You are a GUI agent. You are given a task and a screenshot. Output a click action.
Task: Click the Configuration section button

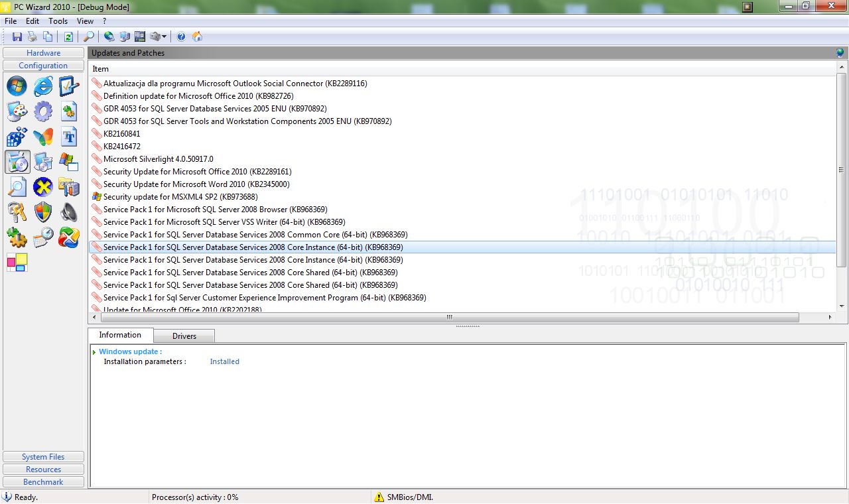coord(43,66)
